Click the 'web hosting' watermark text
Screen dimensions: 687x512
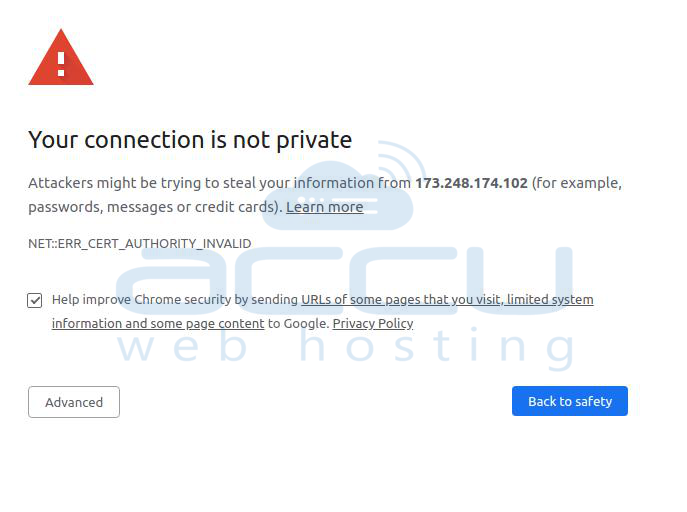[346, 348]
